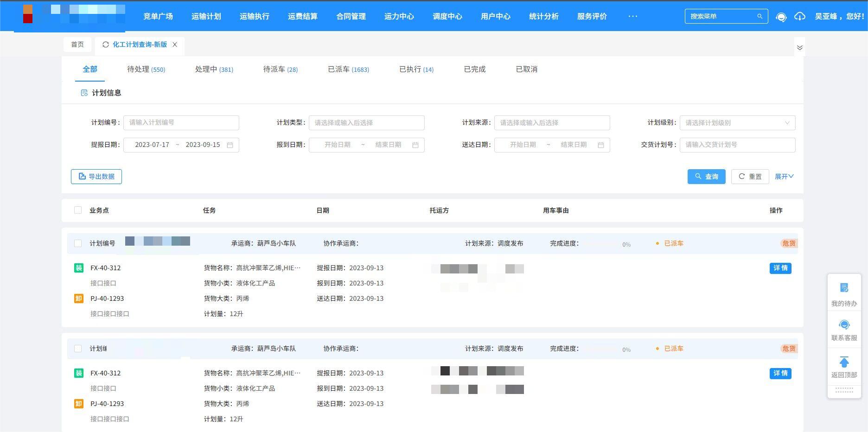The height and width of the screenshot is (432, 868).
Task: Open the 报到日期 calendar icon
Action: (415, 145)
